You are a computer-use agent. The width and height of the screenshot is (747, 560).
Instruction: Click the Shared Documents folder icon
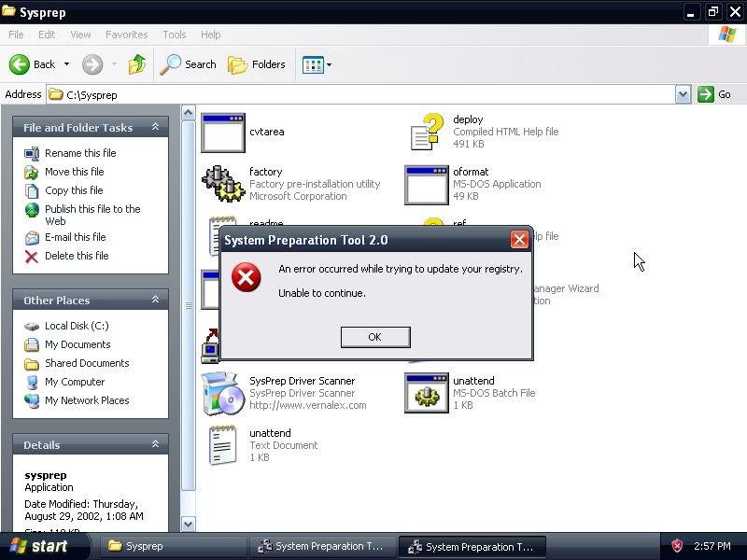coord(32,364)
